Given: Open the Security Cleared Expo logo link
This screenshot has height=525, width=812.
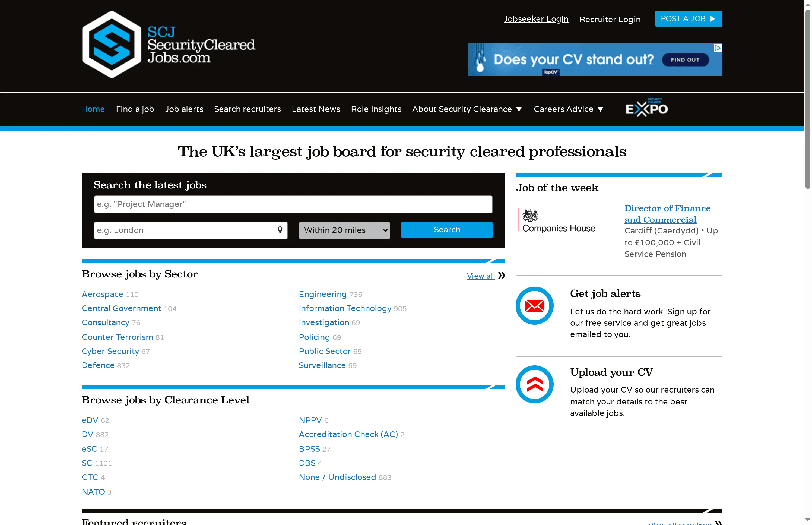Looking at the screenshot, I should click(646, 108).
